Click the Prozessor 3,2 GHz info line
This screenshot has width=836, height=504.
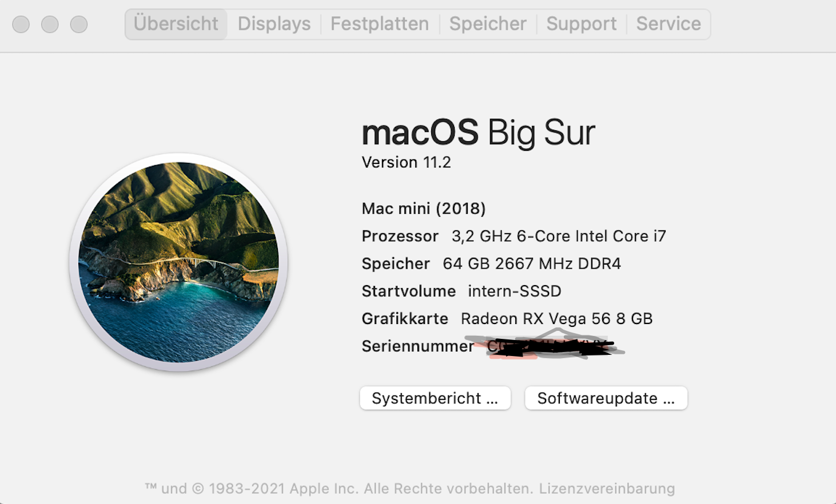pyautogui.click(x=513, y=236)
